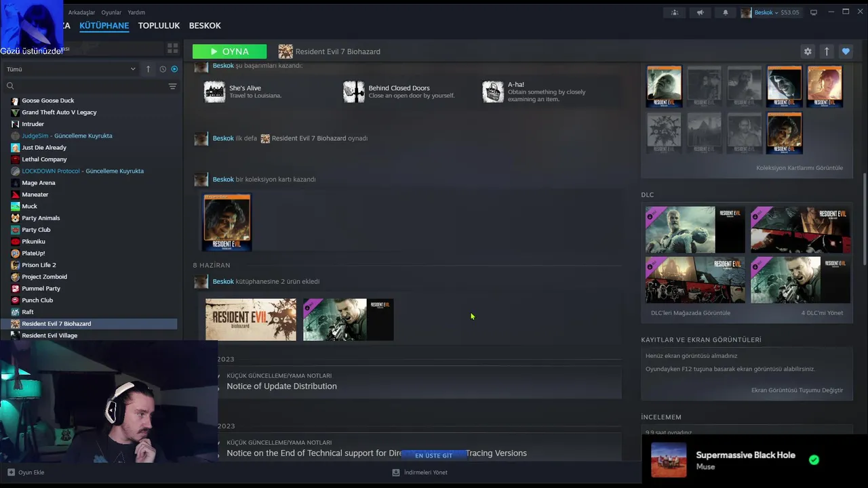The image size is (868, 488).
Task: Open the earned trading card thumbnail
Action: (x=227, y=223)
